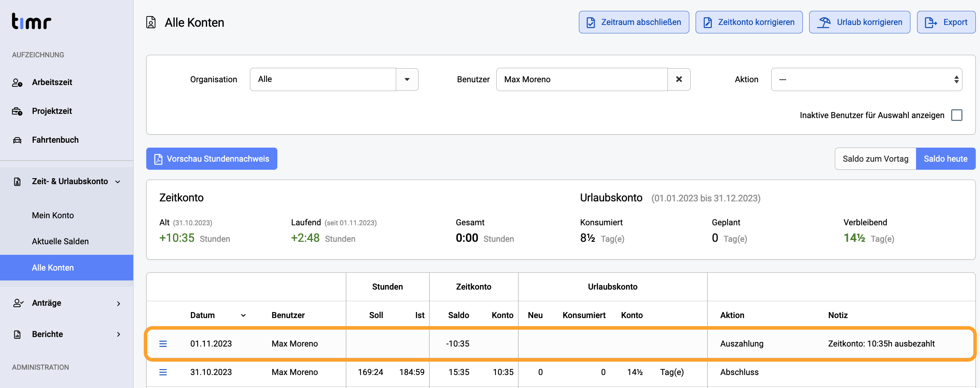Click the Projektzeit briefcase icon
The width and height of the screenshot is (980, 388).
(17, 111)
